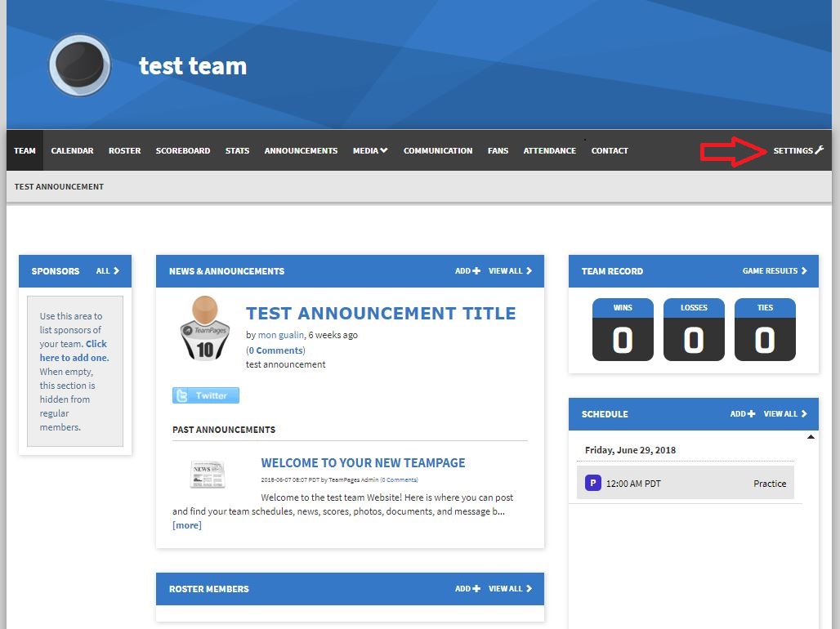Expand the welcome post with more link

click(x=187, y=525)
